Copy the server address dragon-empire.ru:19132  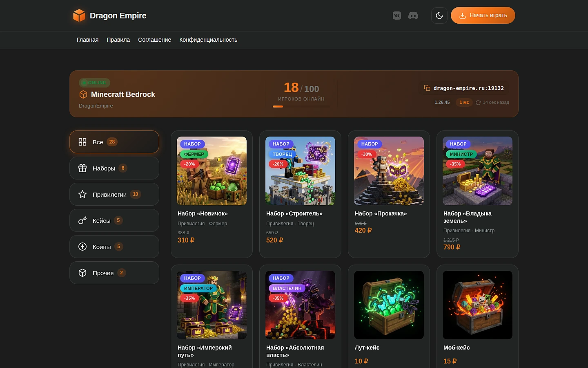point(464,88)
